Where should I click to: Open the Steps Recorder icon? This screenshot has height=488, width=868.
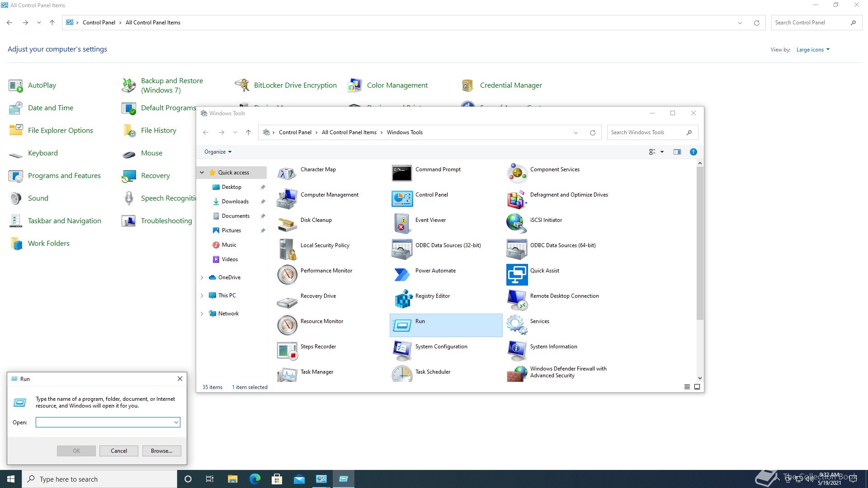[x=287, y=350]
